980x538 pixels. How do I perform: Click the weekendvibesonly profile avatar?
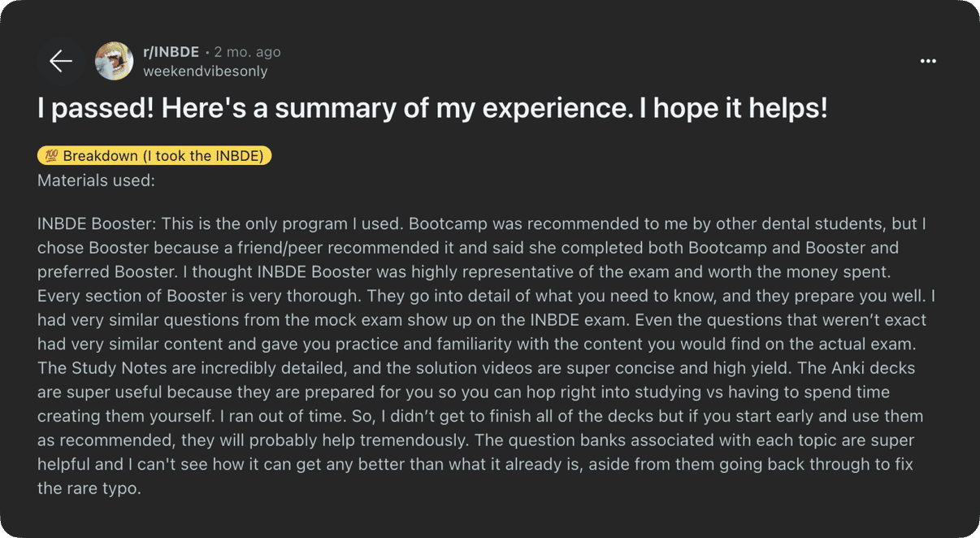pyautogui.click(x=114, y=61)
